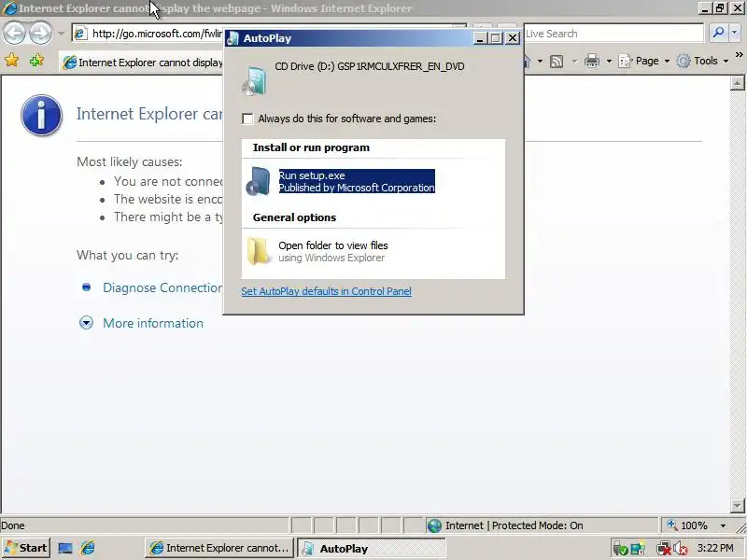The image size is (747, 560).
Task: Click in the Live Search box
Action: (x=613, y=34)
